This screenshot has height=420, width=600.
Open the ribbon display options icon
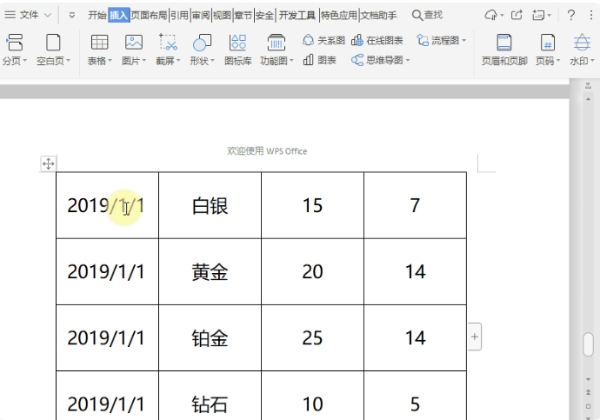(x=538, y=15)
